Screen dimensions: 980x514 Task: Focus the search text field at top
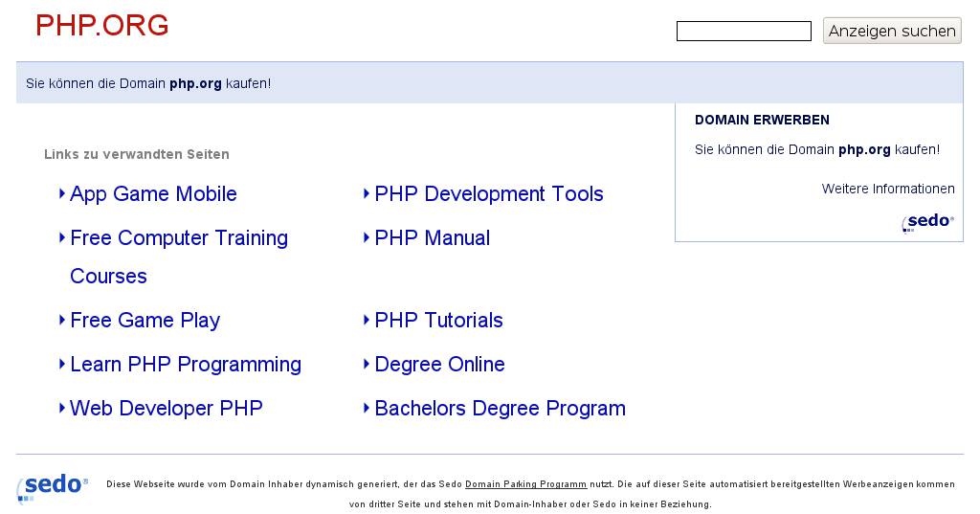point(744,32)
